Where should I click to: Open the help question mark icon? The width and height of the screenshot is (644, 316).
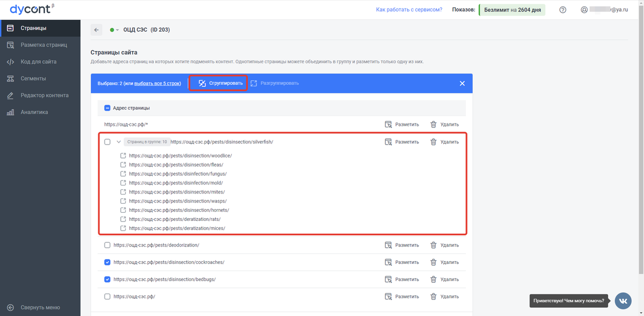tap(562, 10)
